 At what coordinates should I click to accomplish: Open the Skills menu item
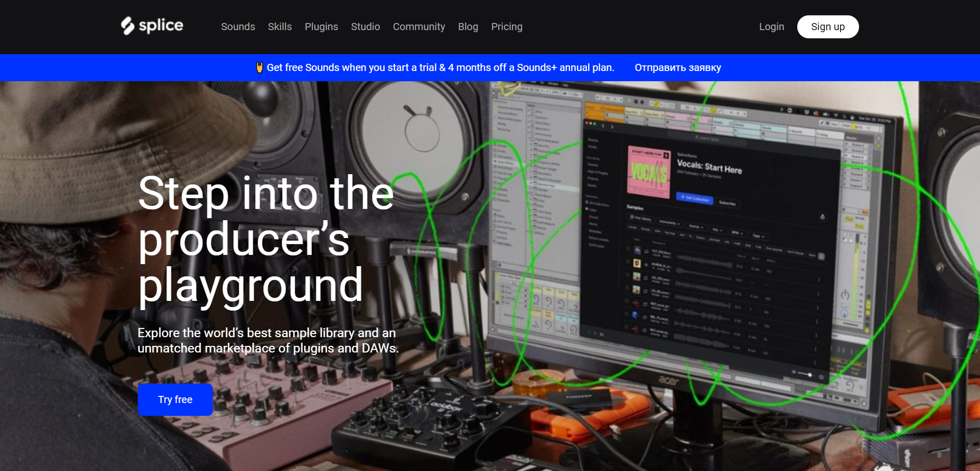coord(280,27)
